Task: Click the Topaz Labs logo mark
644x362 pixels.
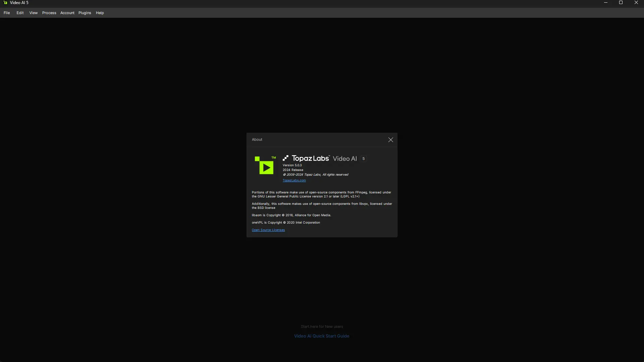Action: point(285,158)
